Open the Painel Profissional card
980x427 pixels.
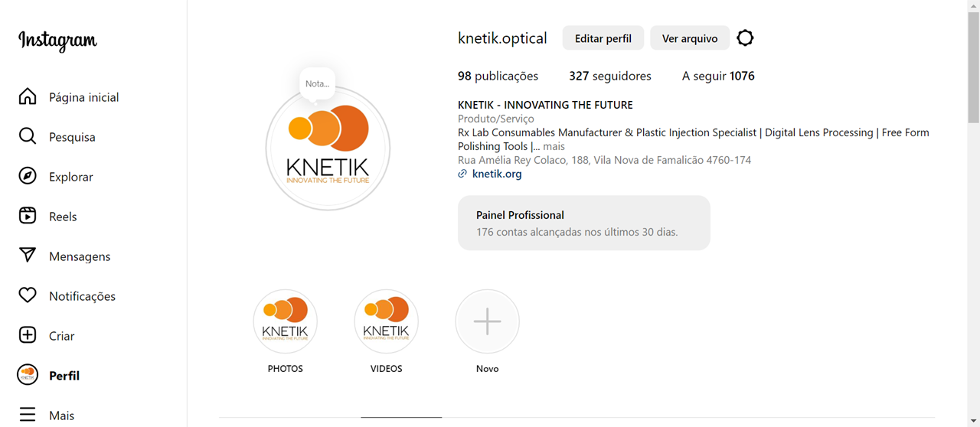click(583, 223)
